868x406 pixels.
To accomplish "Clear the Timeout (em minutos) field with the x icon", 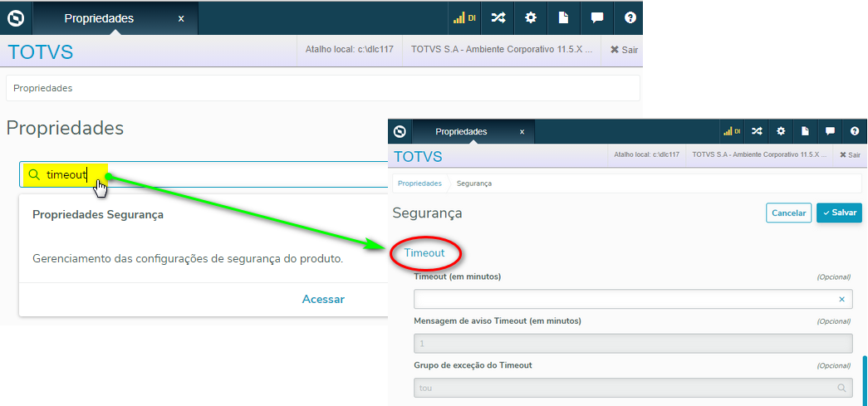I will pyautogui.click(x=841, y=299).
